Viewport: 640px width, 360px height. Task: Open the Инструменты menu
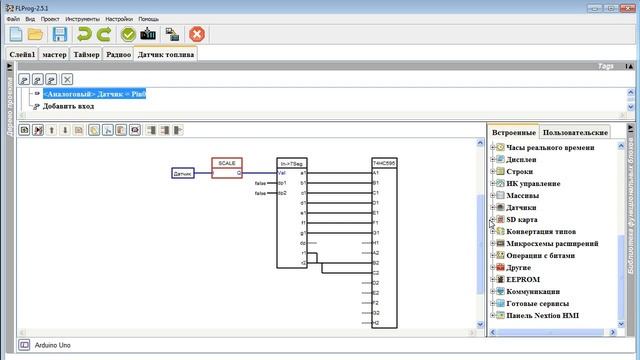[82, 19]
